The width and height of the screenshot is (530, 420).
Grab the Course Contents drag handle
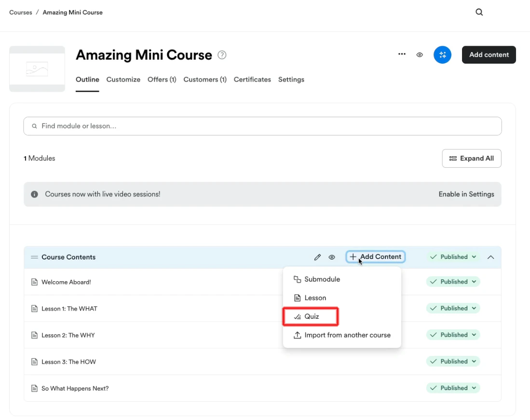click(x=34, y=257)
